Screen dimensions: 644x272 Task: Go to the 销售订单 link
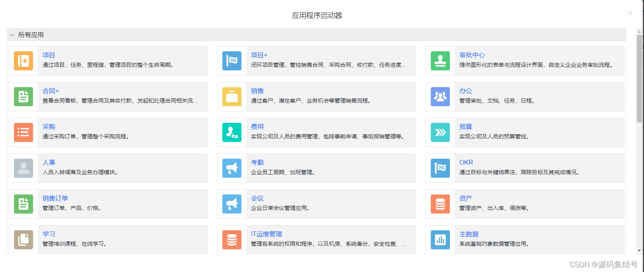point(55,198)
